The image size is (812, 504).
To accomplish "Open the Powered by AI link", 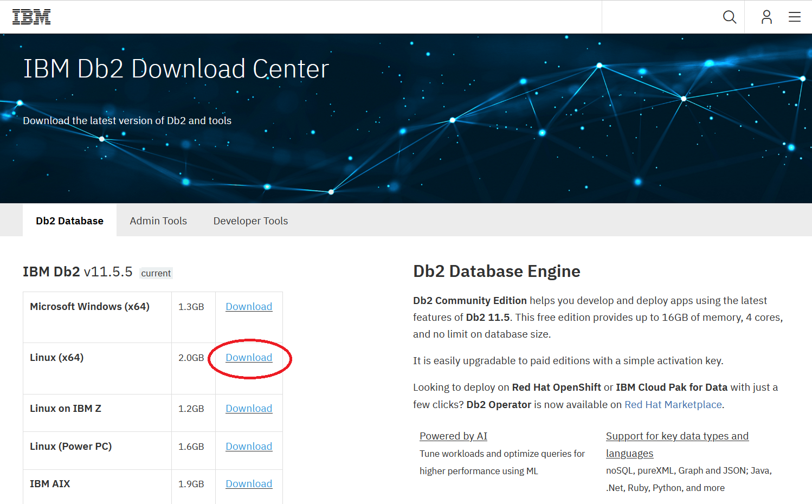I will 453,436.
